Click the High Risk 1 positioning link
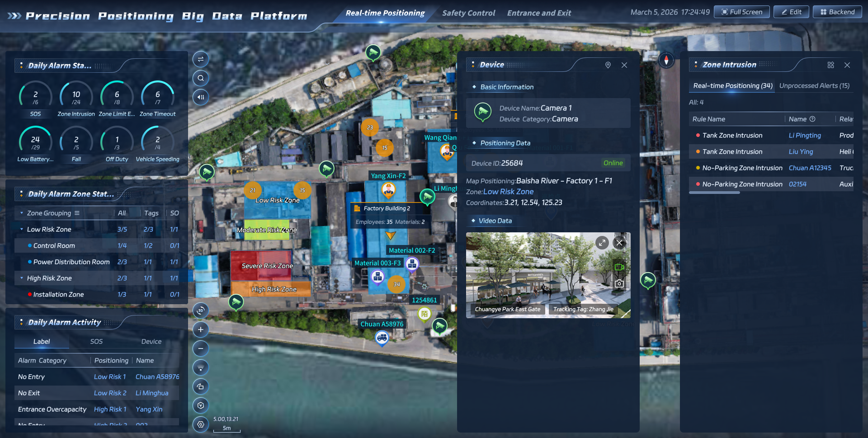The height and width of the screenshot is (438, 868). [x=110, y=409]
